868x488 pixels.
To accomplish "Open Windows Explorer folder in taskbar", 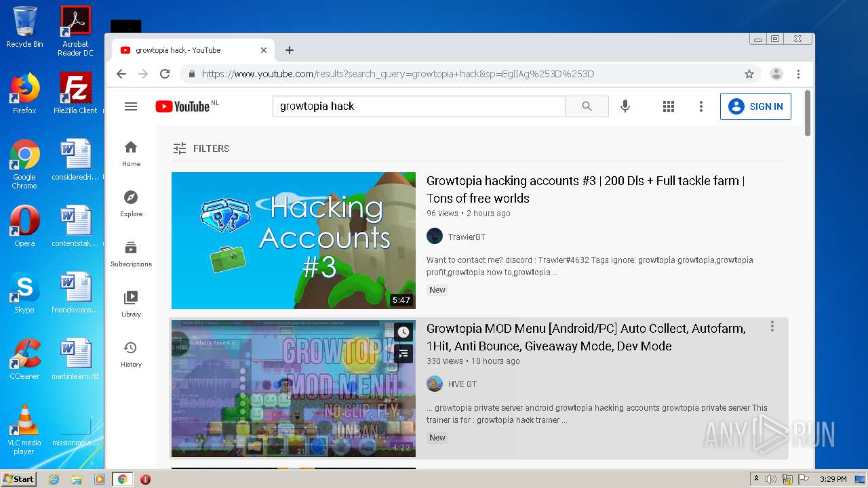I will point(77,479).
